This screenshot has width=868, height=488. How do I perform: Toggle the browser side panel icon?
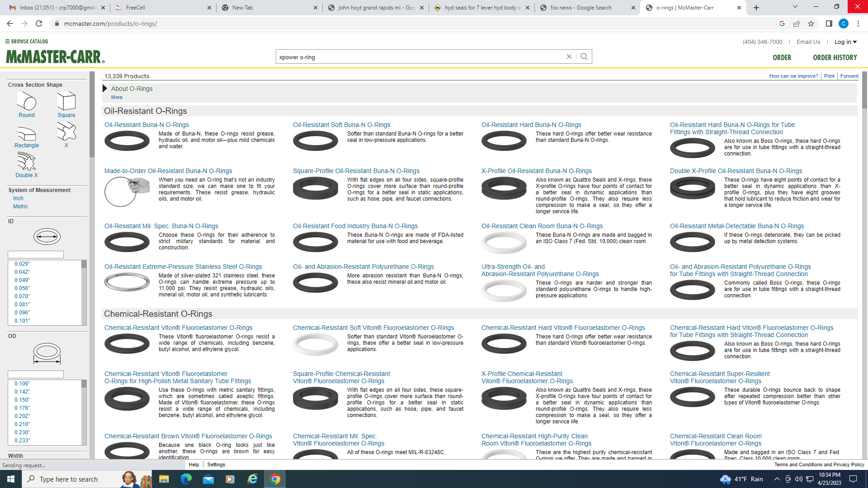(829, 23)
